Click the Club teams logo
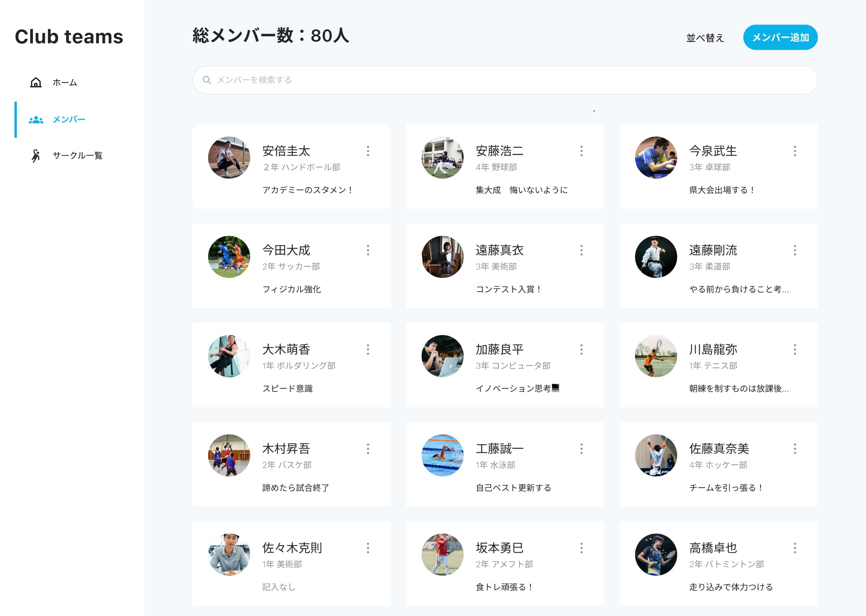Screen dimensions: 866x616 pyautogui.click(x=69, y=37)
